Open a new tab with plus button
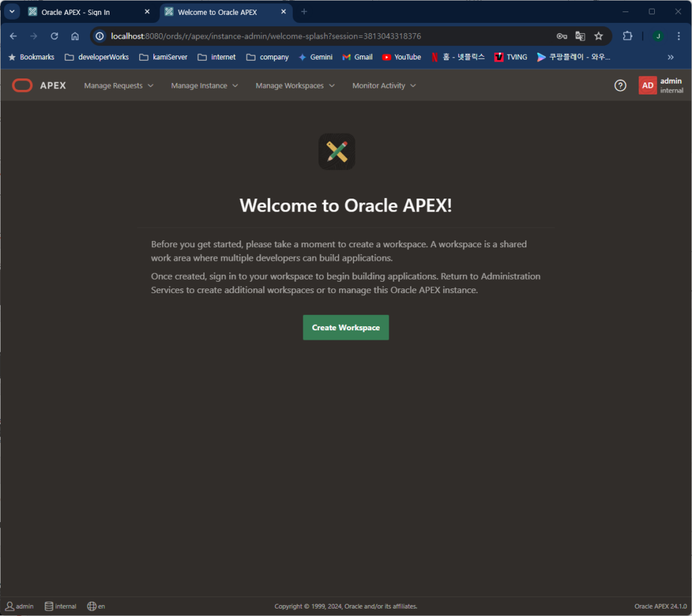 (x=303, y=12)
